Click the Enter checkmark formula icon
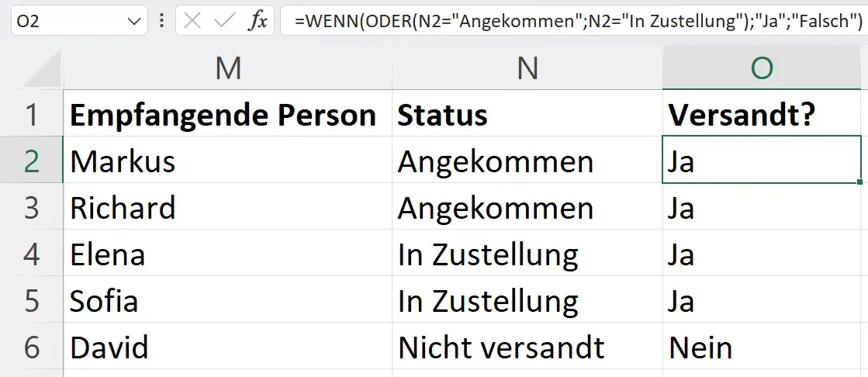 (223, 21)
